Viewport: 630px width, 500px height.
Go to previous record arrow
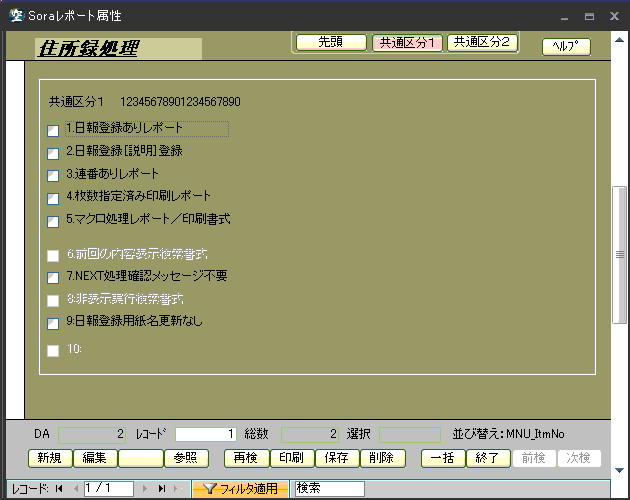(73, 489)
